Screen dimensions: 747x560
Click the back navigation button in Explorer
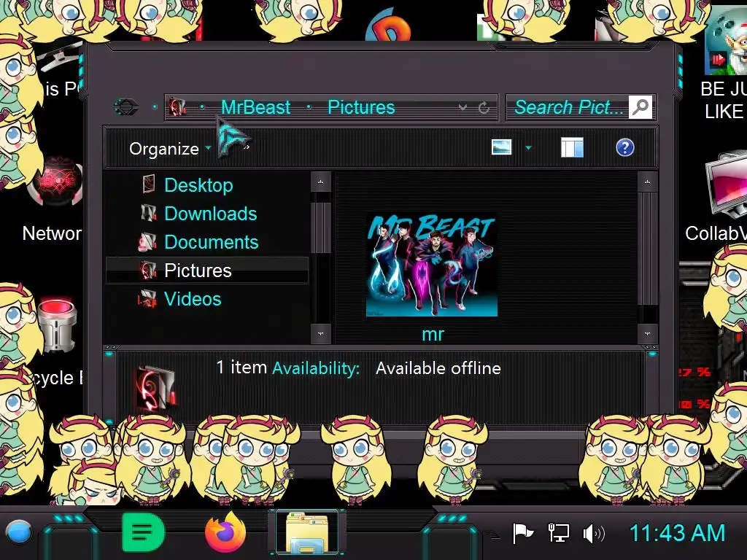126,106
